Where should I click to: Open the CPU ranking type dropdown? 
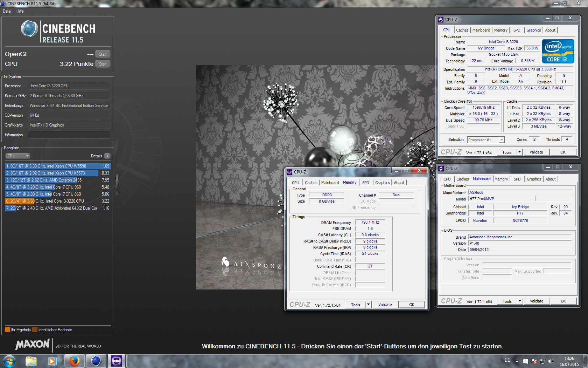(17, 156)
